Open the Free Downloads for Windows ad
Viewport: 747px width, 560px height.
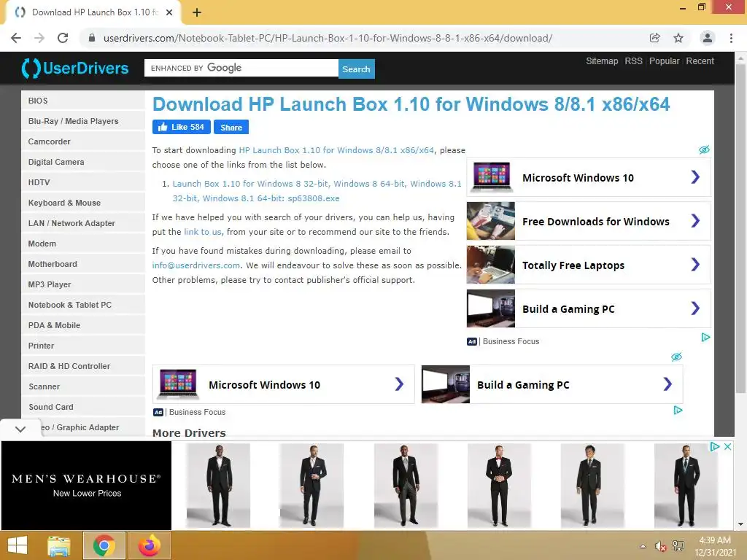589,222
